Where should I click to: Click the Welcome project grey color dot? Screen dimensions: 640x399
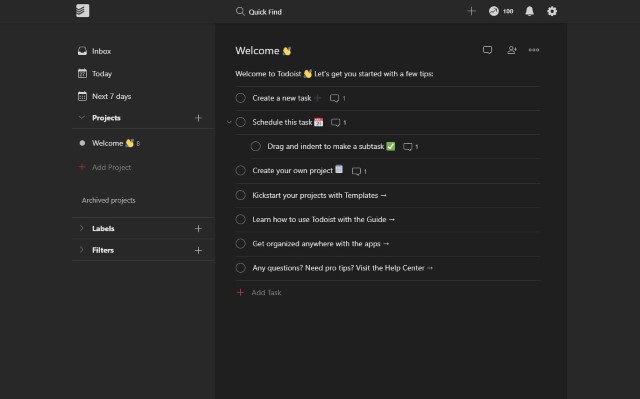coord(82,143)
